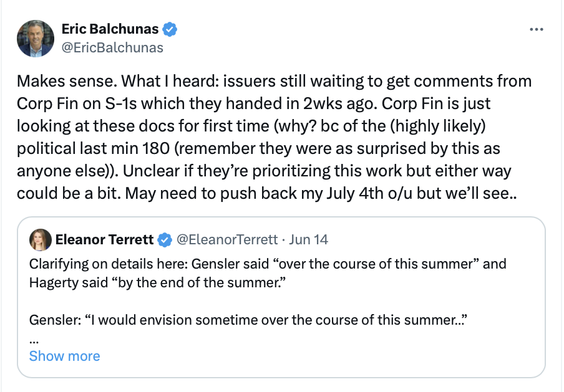The image size is (564, 392).
Task: Click the Gensler "I would envision" quote line
Action: point(248,320)
